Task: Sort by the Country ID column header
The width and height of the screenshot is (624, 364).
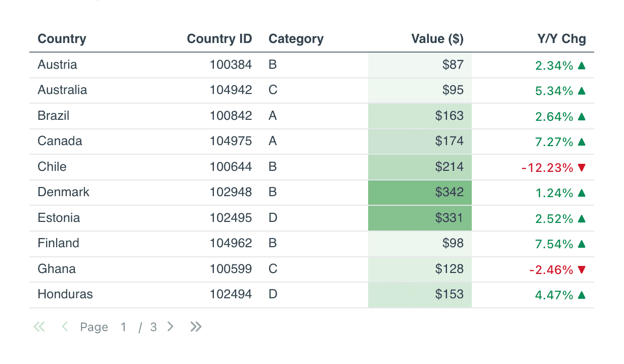Action: [219, 39]
